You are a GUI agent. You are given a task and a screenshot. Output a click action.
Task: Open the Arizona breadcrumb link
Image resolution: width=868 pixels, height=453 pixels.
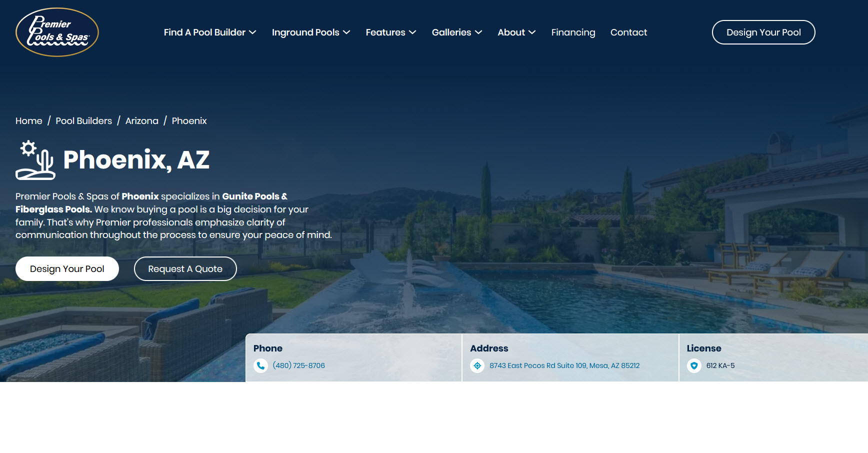(142, 121)
